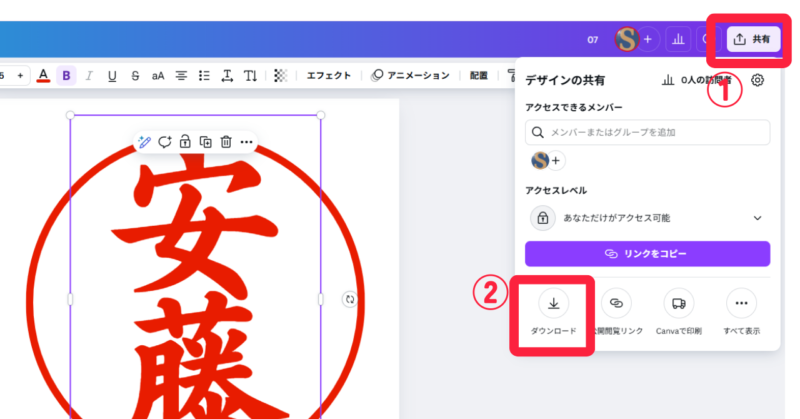Delete the selected element via trash icon
The width and height of the screenshot is (800, 419).
pos(226,142)
